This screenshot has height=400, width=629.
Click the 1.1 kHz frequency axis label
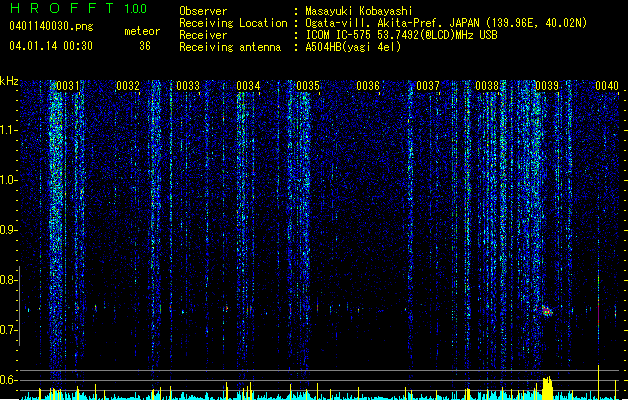(x=8, y=130)
